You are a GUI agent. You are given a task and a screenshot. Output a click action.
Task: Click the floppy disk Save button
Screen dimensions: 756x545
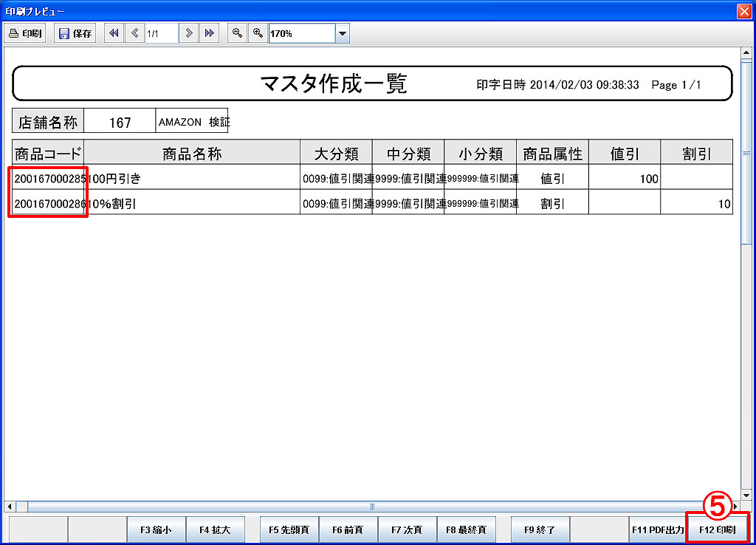[75, 33]
